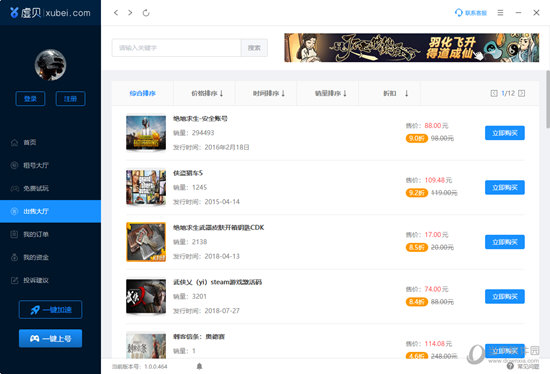
Task: Focus the keyword search input field
Action: [176, 48]
